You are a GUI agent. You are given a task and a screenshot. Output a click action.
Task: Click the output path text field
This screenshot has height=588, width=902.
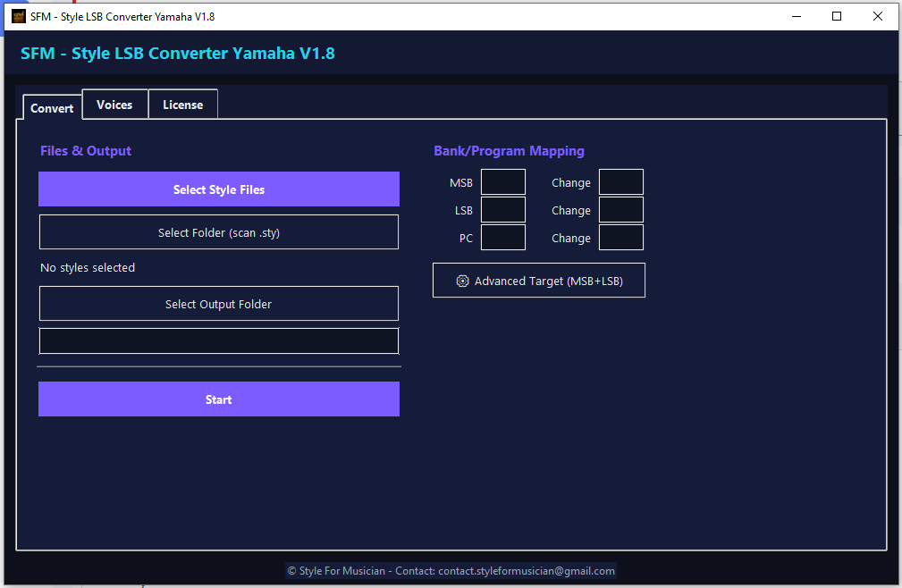click(x=219, y=340)
